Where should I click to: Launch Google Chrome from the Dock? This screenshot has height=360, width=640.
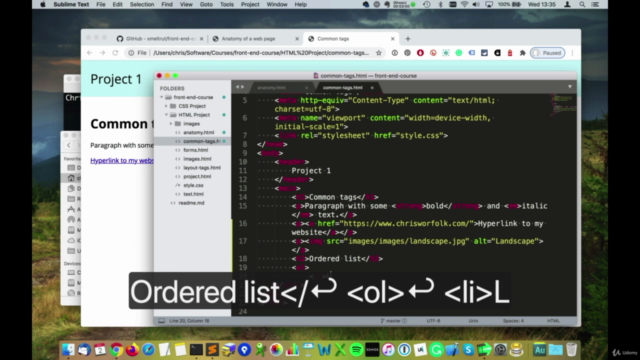(x=116, y=350)
